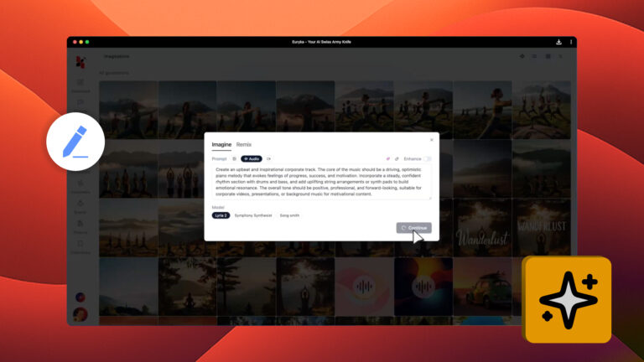Click the pink magic wand icon

pos(387,159)
